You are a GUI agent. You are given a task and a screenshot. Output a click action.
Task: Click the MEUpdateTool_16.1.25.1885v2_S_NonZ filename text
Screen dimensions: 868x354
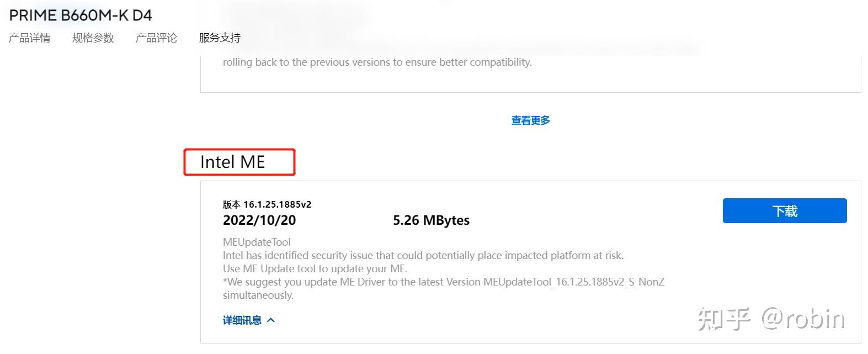tap(574, 282)
